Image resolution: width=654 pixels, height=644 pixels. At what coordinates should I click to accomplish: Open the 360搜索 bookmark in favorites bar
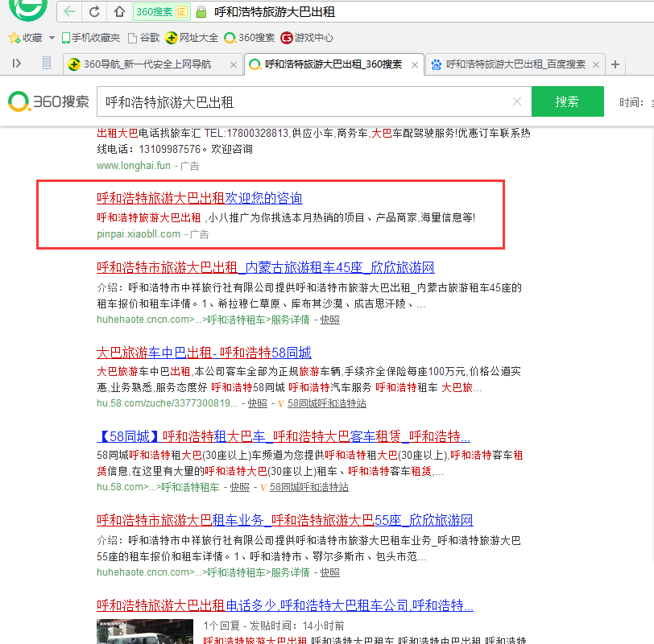point(250,38)
